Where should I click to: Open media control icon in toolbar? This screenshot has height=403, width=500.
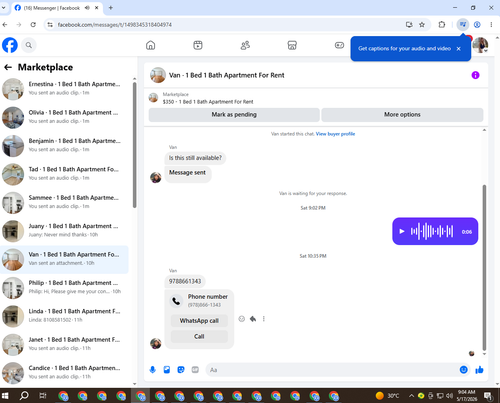pos(463,24)
